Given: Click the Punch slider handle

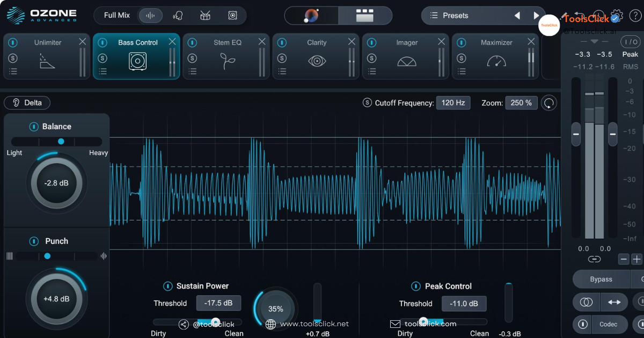Looking at the screenshot, I should pyautogui.click(x=47, y=256).
